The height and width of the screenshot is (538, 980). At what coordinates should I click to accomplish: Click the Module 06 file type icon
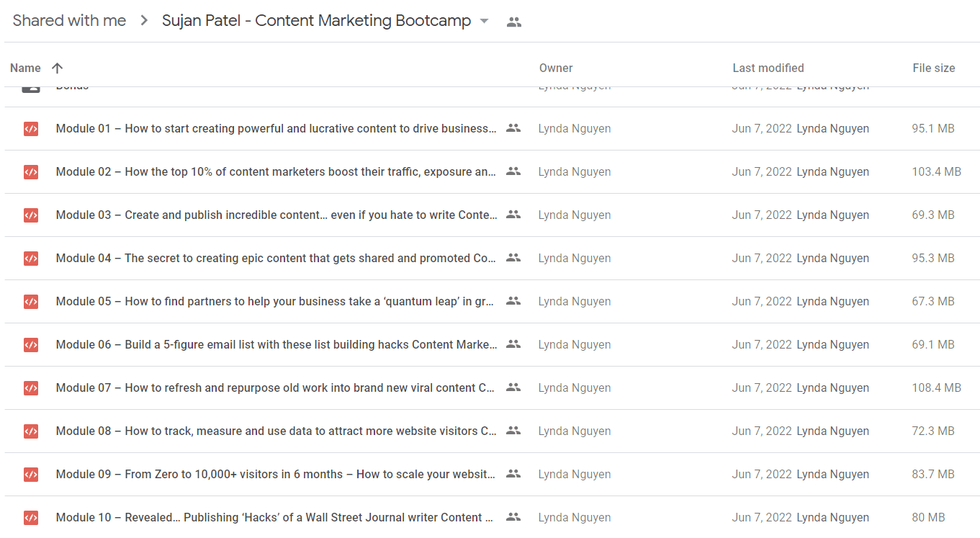30,345
